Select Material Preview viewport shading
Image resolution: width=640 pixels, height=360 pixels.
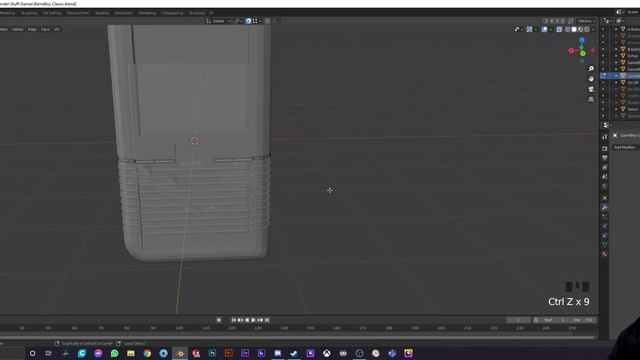tap(580, 29)
